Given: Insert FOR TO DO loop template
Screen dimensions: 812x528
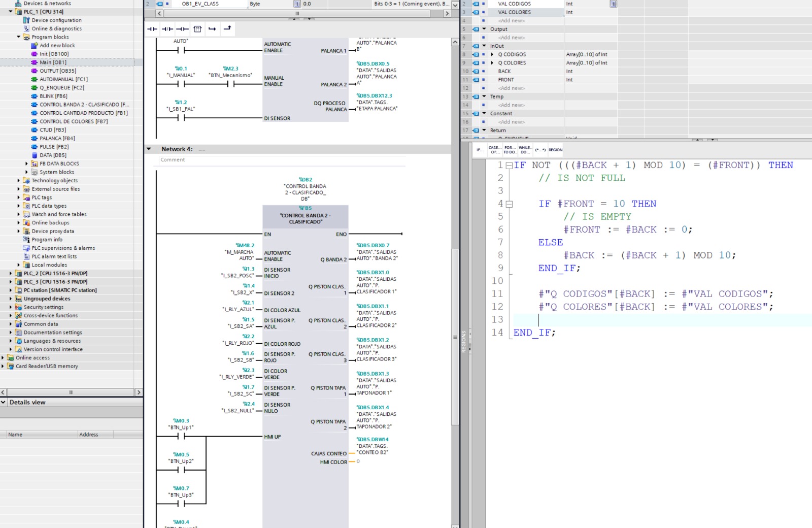Looking at the screenshot, I should 510,150.
